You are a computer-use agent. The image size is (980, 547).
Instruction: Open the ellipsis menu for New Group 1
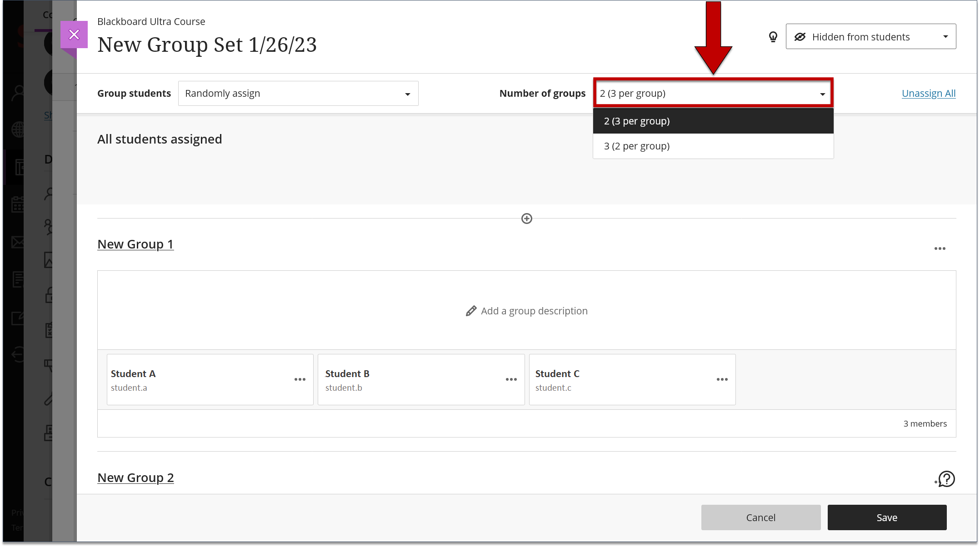point(940,248)
